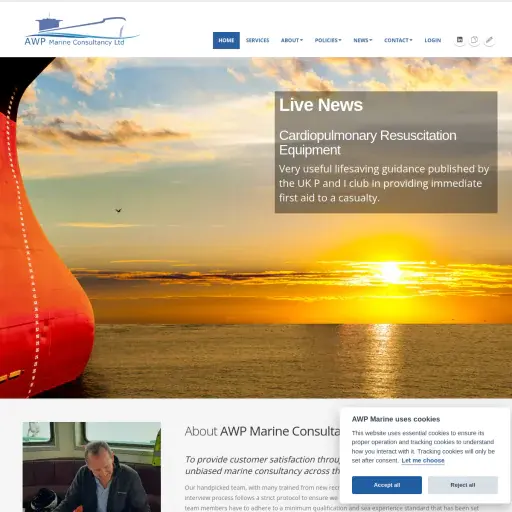The image size is (512, 512).
Task: Select the HOME menu item
Action: point(226,40)
